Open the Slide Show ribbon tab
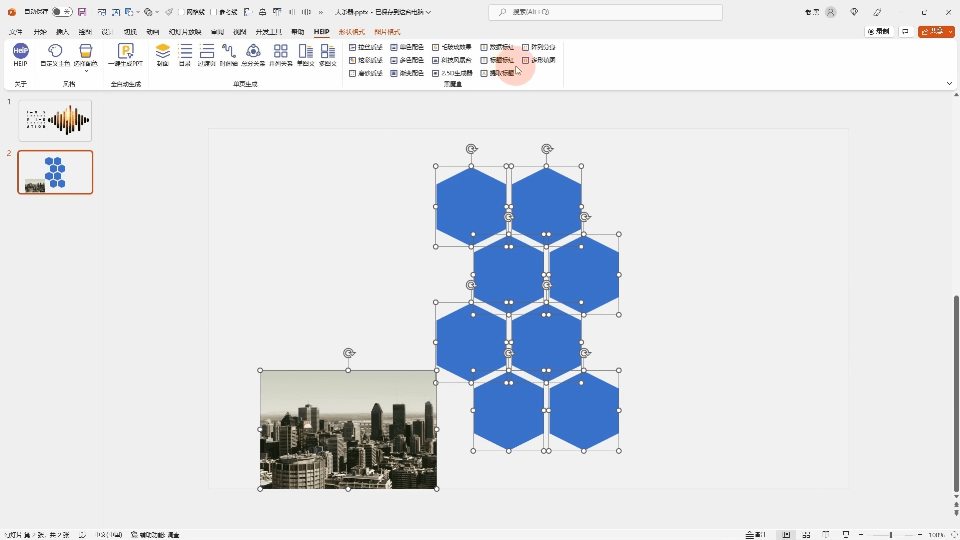Image resolution: width=960 pixels, height=540 pixels. (x=185, y=31)
